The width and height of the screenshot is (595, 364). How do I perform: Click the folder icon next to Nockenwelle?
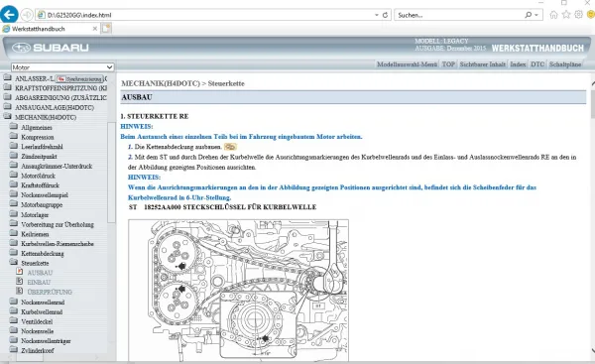click(14, 330)
